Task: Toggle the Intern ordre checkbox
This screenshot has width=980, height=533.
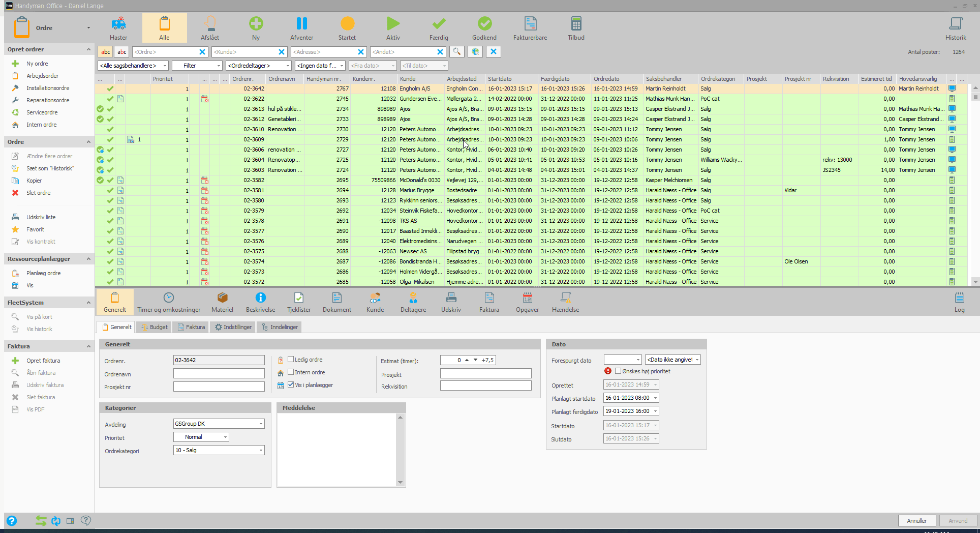Action: coord(291,372)
